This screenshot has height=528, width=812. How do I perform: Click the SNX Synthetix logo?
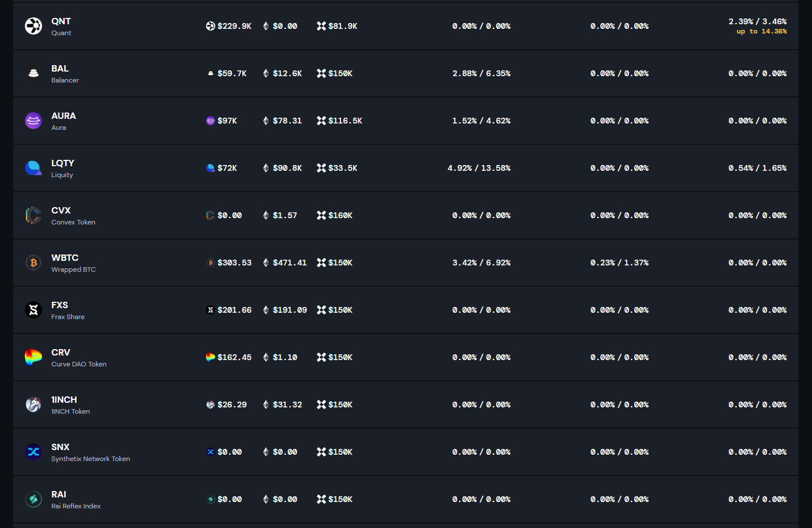33,452
